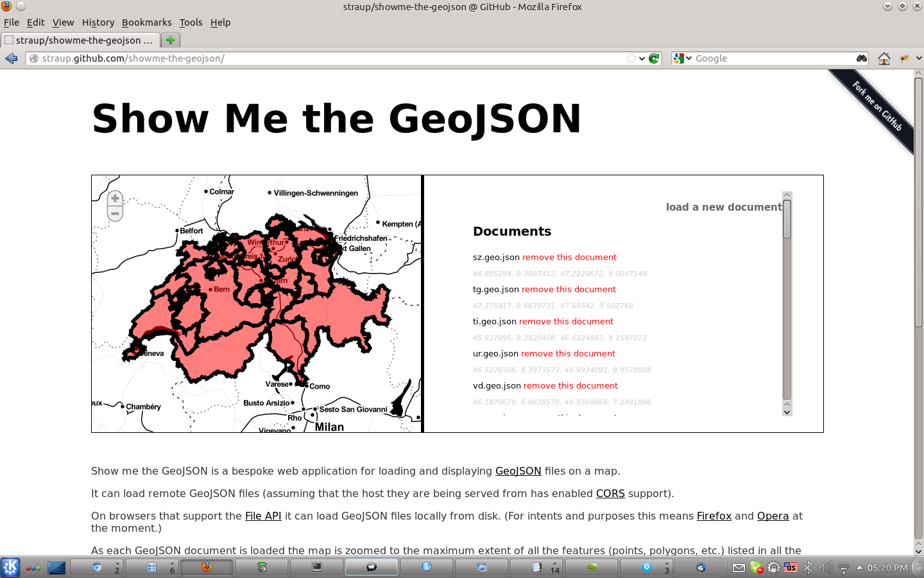The image size is (924, 578).
Task: Select the straup/showme-the-geojson tab
Action: pyautogui.click(x=80, y=40)
